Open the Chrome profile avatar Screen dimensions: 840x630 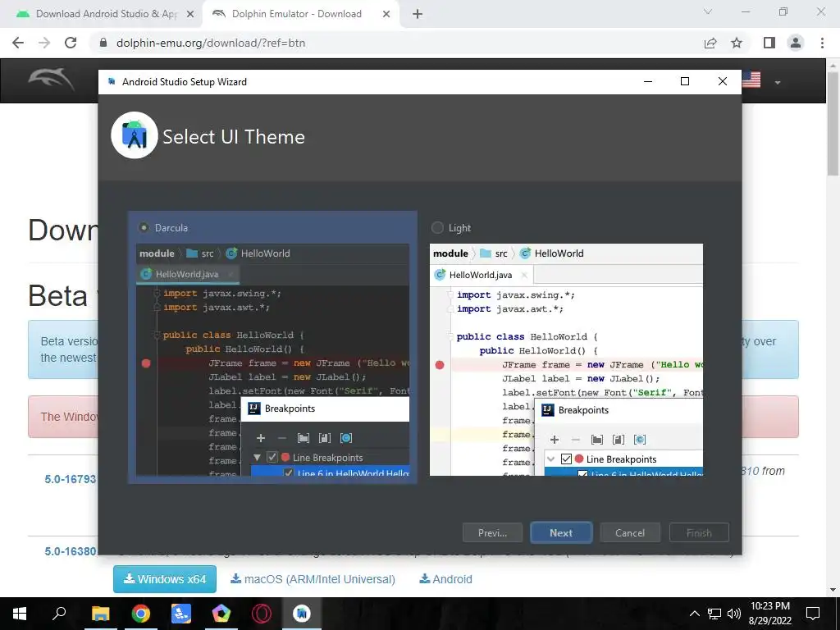[x=796, y=43]
